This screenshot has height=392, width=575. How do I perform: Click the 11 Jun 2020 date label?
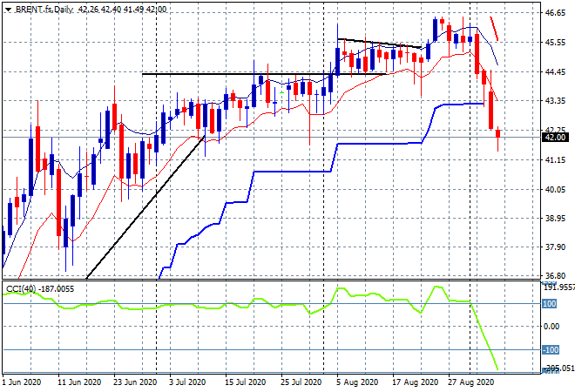pos(79,382)
